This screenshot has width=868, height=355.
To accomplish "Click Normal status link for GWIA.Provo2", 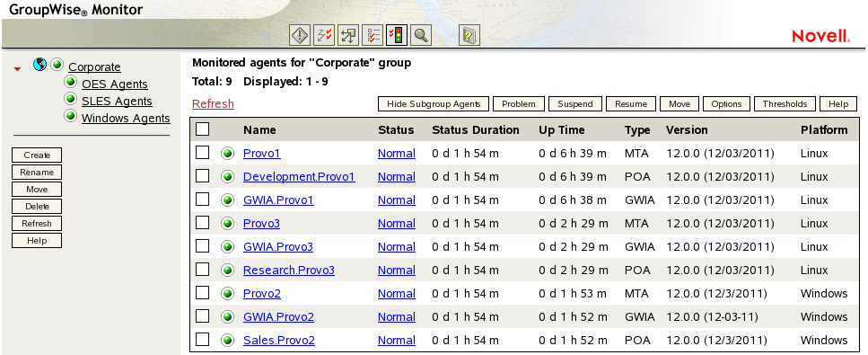I will click(397, 316).
